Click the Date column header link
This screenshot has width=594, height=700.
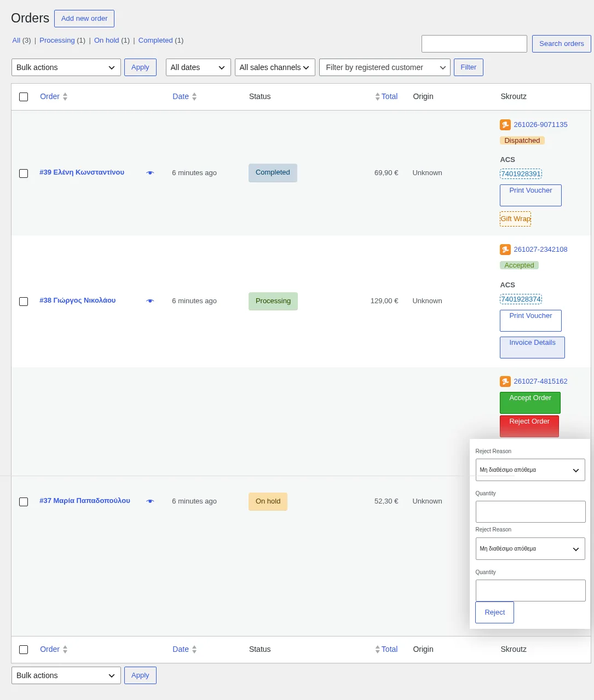(181, 97)
